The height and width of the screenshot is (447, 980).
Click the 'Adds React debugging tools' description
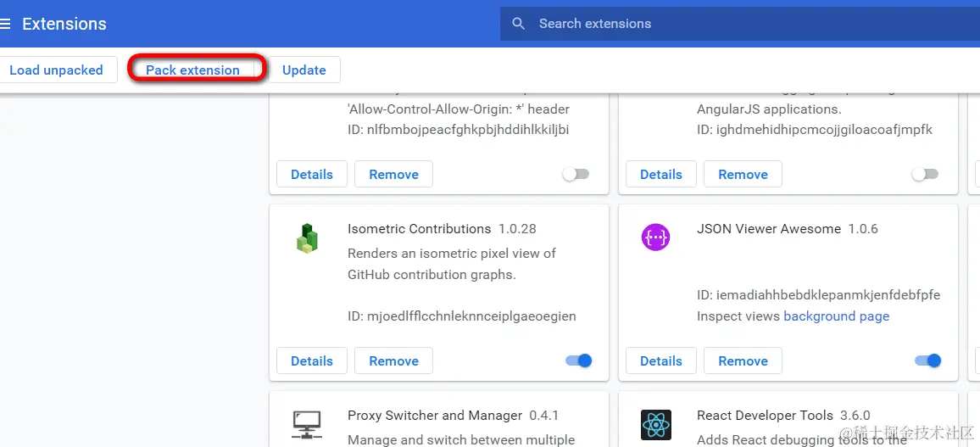click(801, 439)
